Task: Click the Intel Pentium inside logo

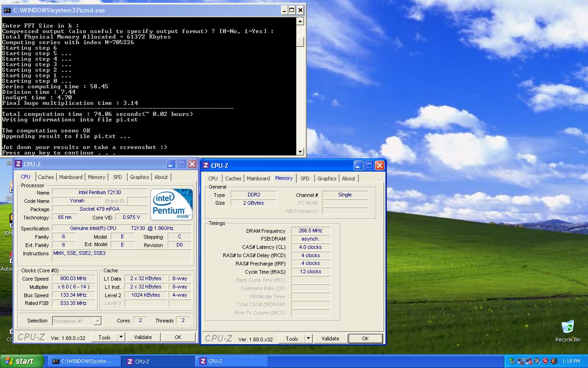Action: click(x=171, y=204)
